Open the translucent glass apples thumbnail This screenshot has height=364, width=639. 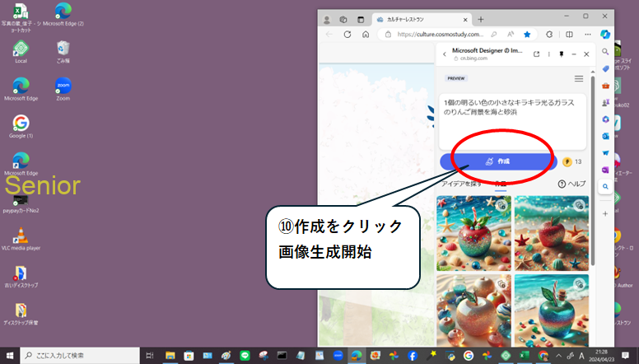coord(473,310)
